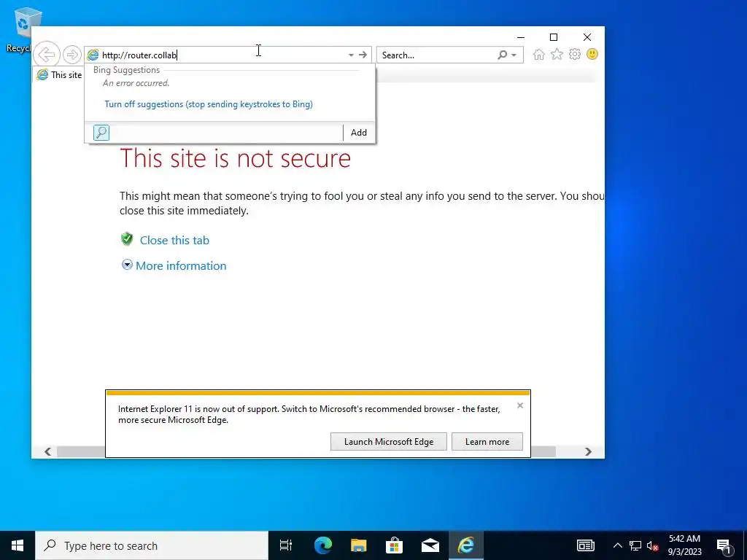Show hidden system tray icons
Screen dimensions: 747x560
(x=617, y=545)
